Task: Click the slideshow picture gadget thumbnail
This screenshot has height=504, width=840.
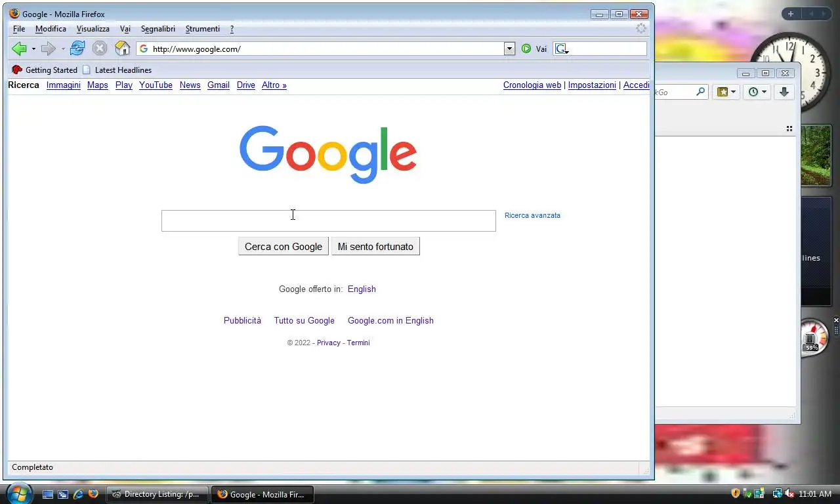Action: pyautogui.click(x=816, y=156)
